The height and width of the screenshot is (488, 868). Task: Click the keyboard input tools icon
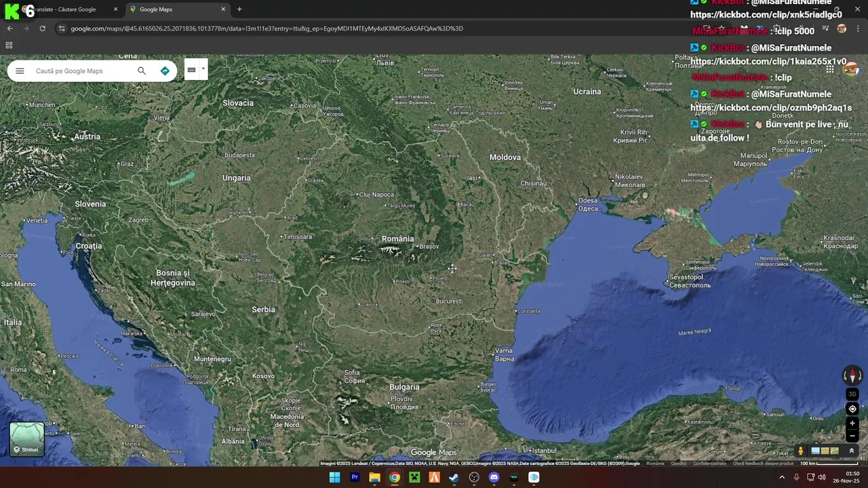pos(191,69)
